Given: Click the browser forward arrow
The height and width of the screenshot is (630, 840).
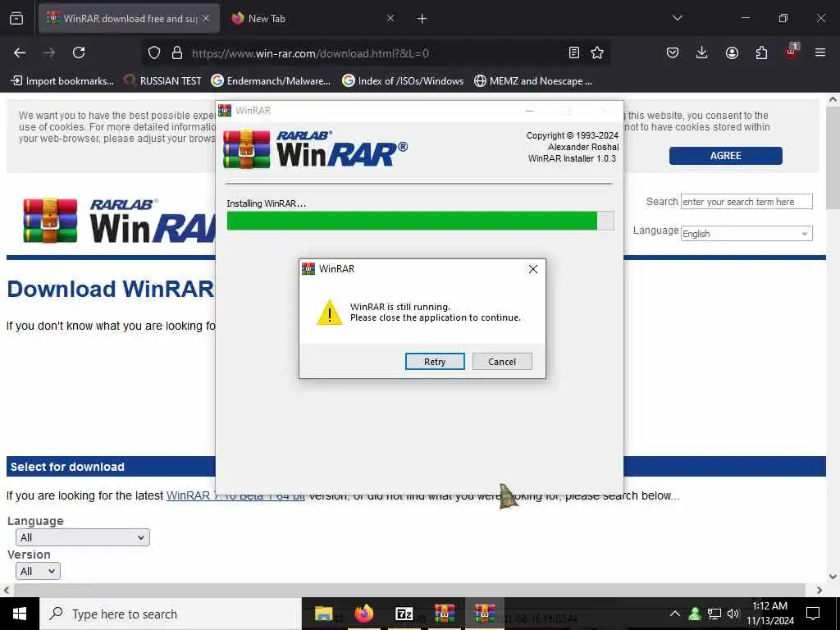Looking at the screenshot, I should pyautogui.click(x=49, y=52).
